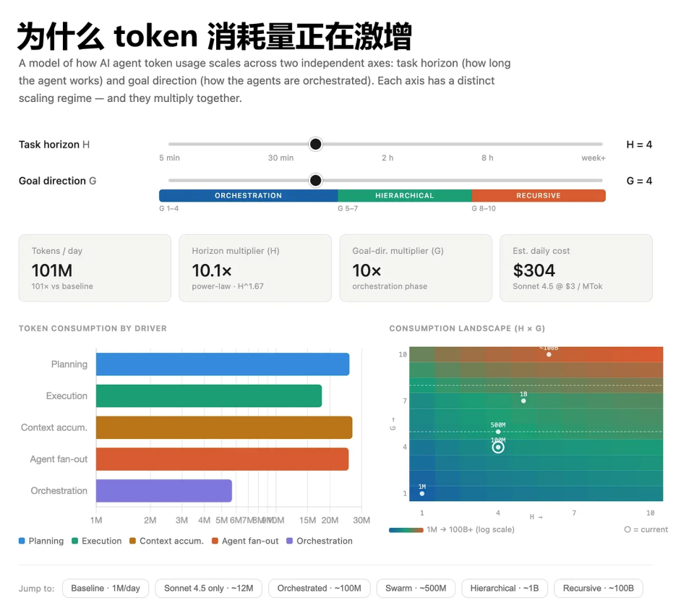The width and height of the screenshot is (694, 616).
Task: Click the brown Context accum. bar
Action: tap(224, 427)
